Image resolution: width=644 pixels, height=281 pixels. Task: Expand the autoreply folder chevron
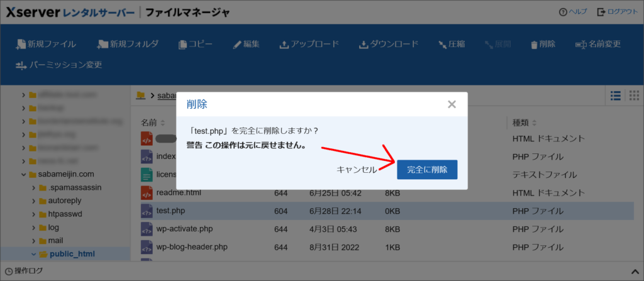pyautogui.click(x=34, y=201)
